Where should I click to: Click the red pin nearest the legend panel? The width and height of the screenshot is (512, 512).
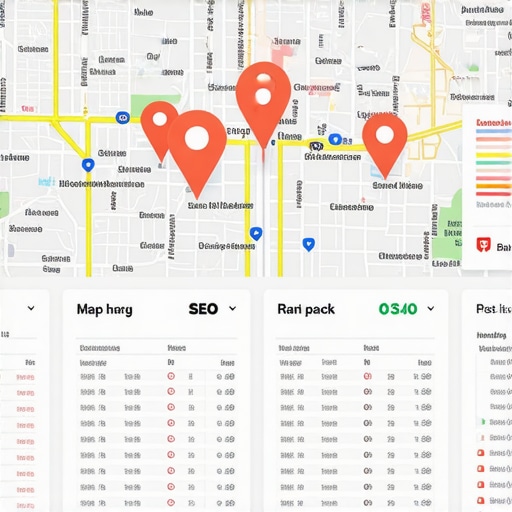(385, 145)
